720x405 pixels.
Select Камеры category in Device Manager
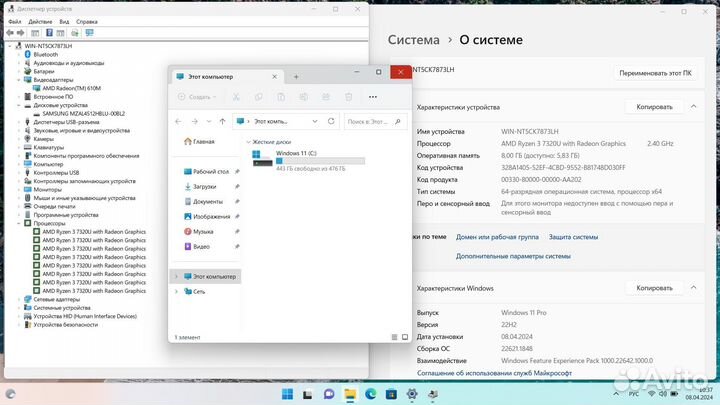pyautogui.click(x=44, y=139)
